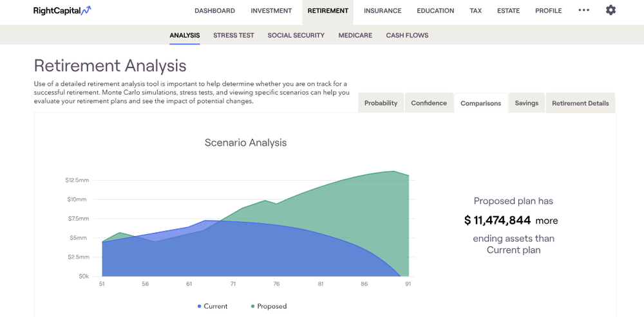Open the settings gear icon
Screen dimensions: 644x317
click(611, 10)
